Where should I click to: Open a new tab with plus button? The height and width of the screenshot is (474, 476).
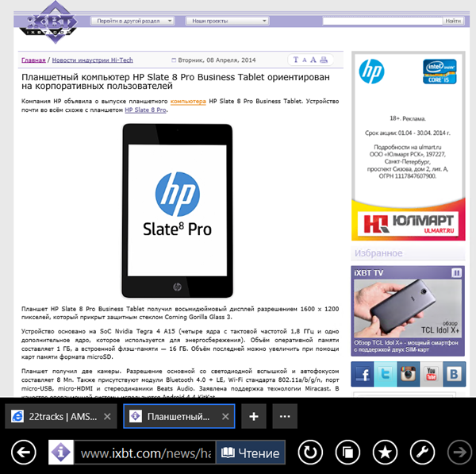click(x=254, y=416)
